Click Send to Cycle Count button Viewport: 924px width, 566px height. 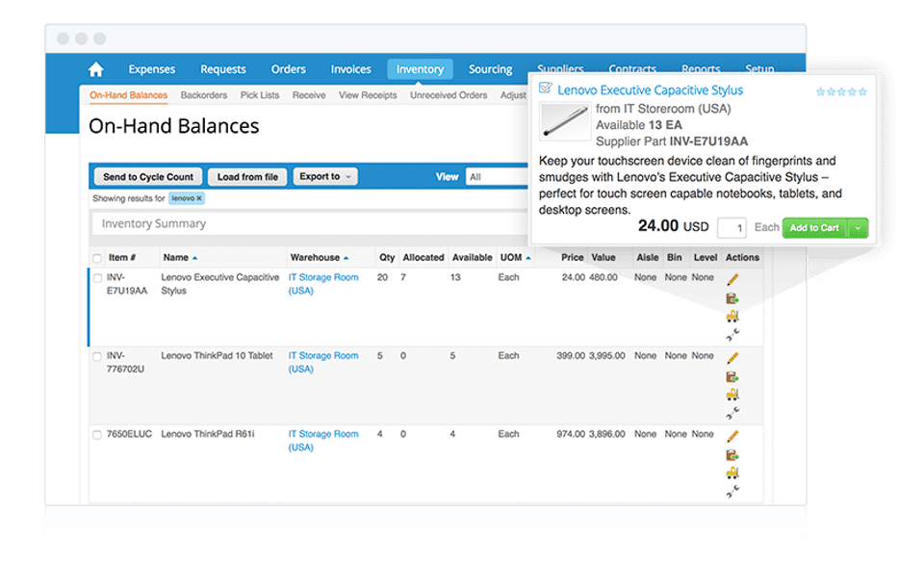click(x=148, y=177)
